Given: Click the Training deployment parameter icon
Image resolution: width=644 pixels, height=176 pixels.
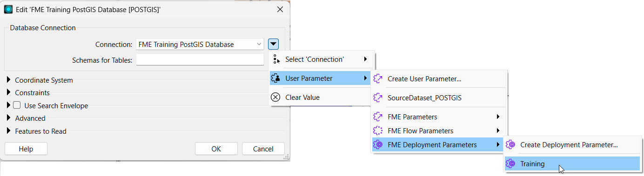Looking at the screenshot, I should point(510,163).
